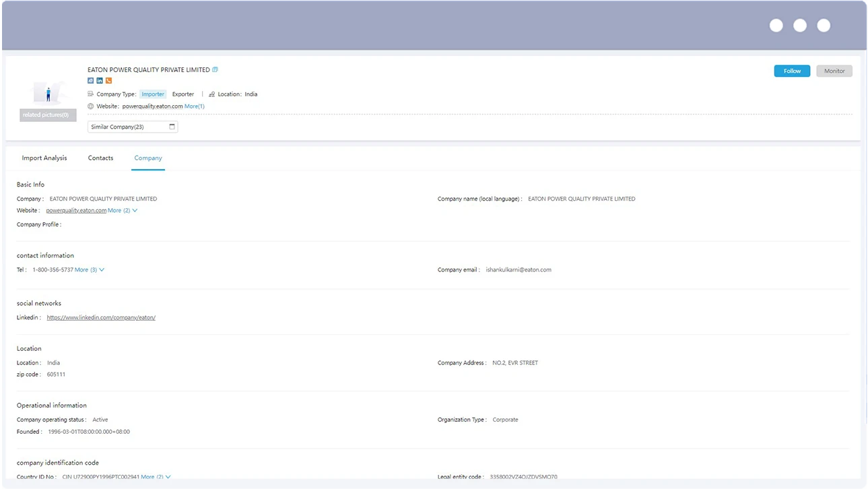Image resolution: width=868 pixels, height=489 pixels.
Task: Click the social networks section heading
Action: [x=39, y=303]
